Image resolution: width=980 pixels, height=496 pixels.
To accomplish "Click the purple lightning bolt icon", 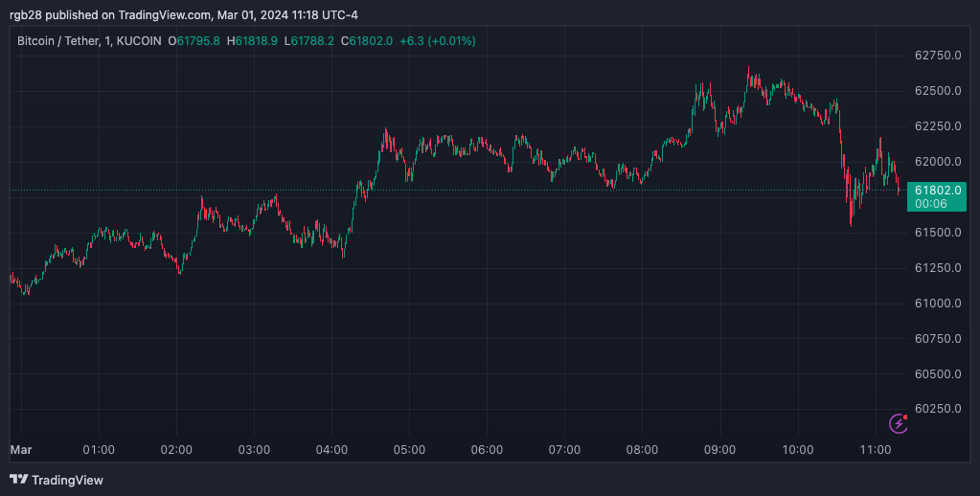I will [898, 422].
